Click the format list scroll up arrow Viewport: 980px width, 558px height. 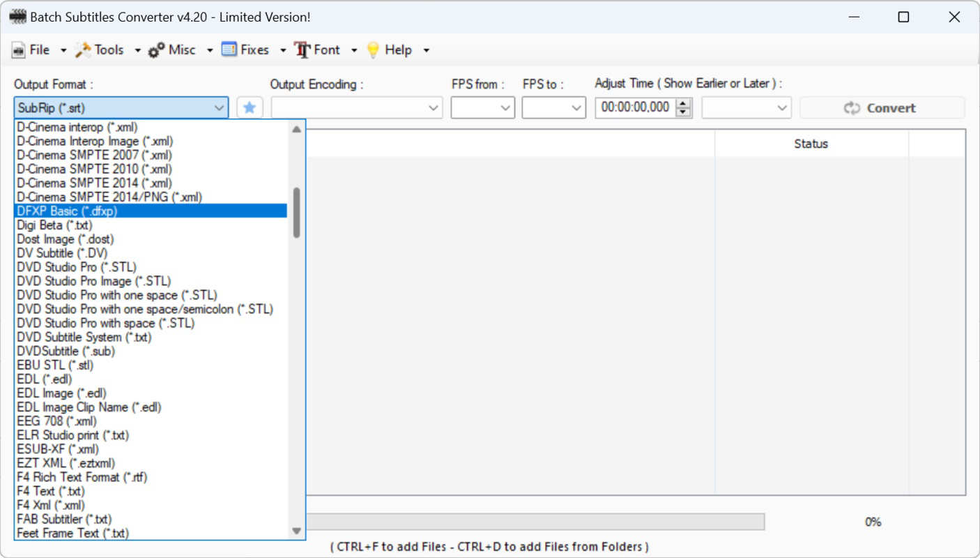coord(296,129)
